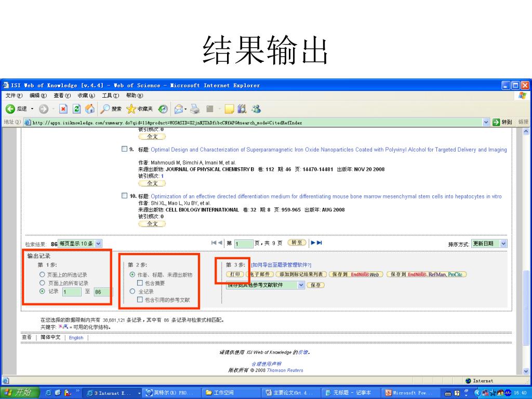The height and width of the screenshot is (399, 532).
Task: Select the 全记录 radio button
Action: (x=132, y=291)
